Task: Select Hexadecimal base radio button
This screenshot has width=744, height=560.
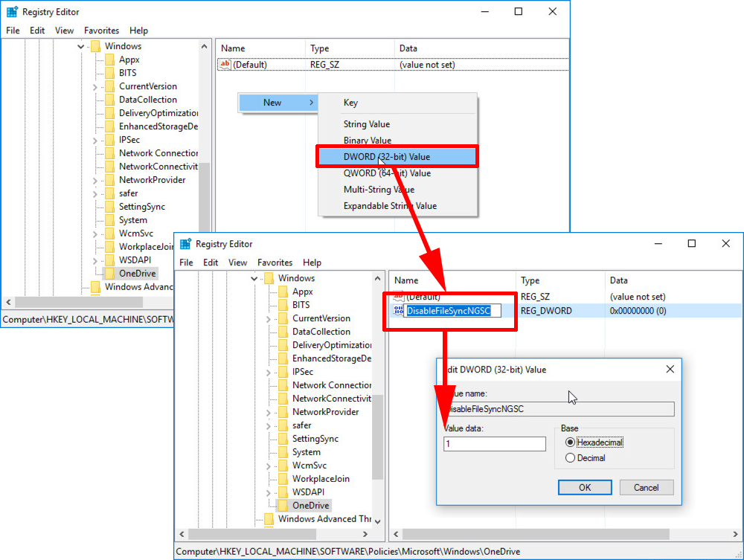Action: 571,442
